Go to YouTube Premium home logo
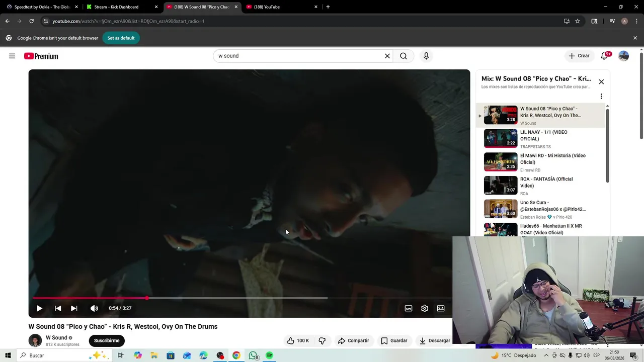 pyautogui.click(x=41, y=56)
